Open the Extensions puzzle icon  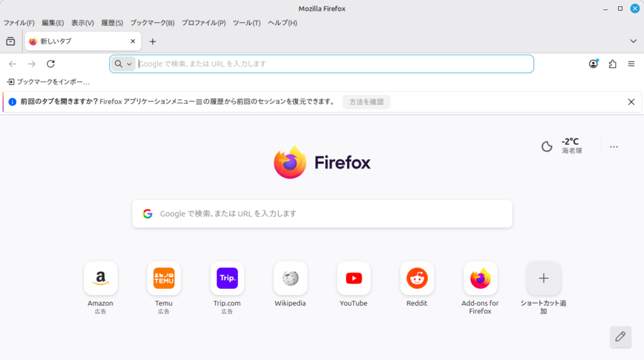[613, 64]
